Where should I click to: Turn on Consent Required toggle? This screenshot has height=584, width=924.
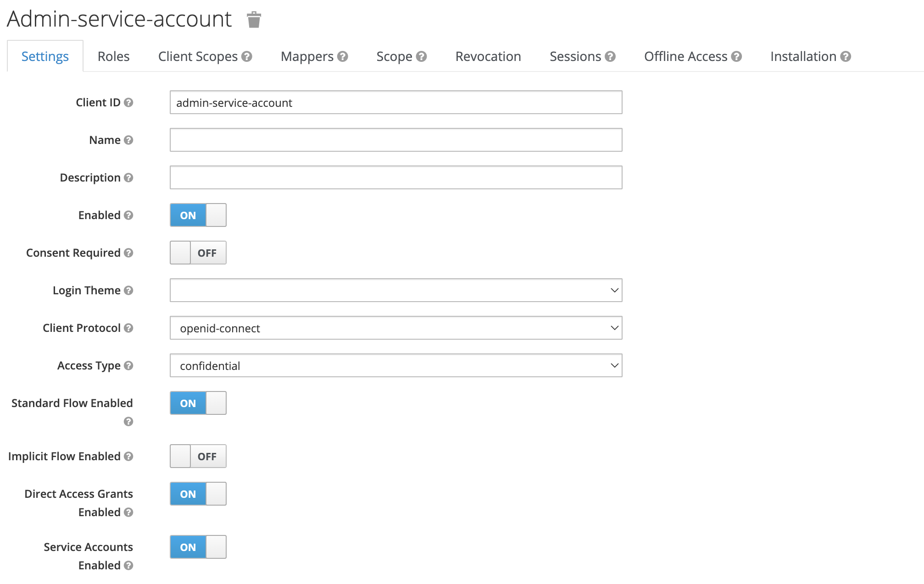click(198, 253)
